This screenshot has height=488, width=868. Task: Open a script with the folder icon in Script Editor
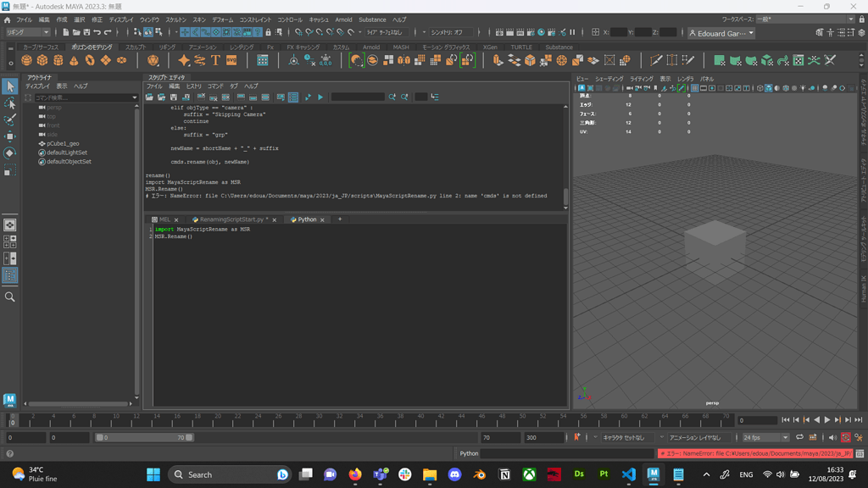150,97
